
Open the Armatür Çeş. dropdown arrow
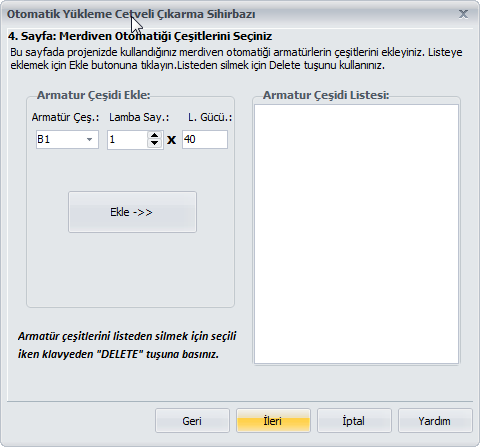89,139
